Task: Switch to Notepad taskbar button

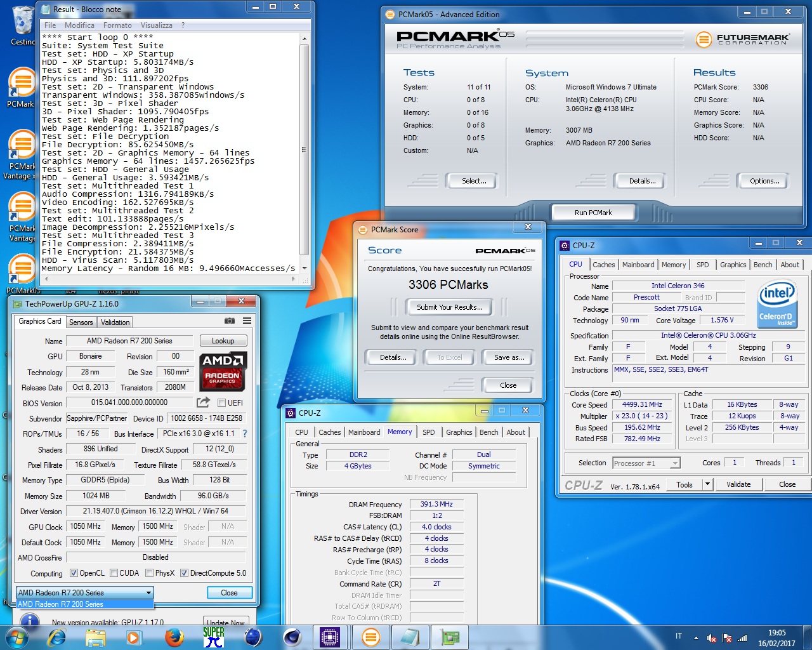Action: (x=410, y=637)
